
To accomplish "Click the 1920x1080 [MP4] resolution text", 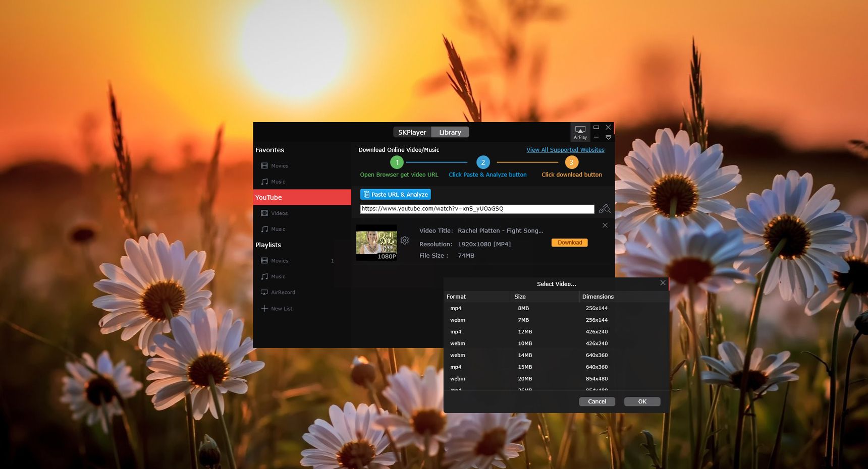I will 484,244.
